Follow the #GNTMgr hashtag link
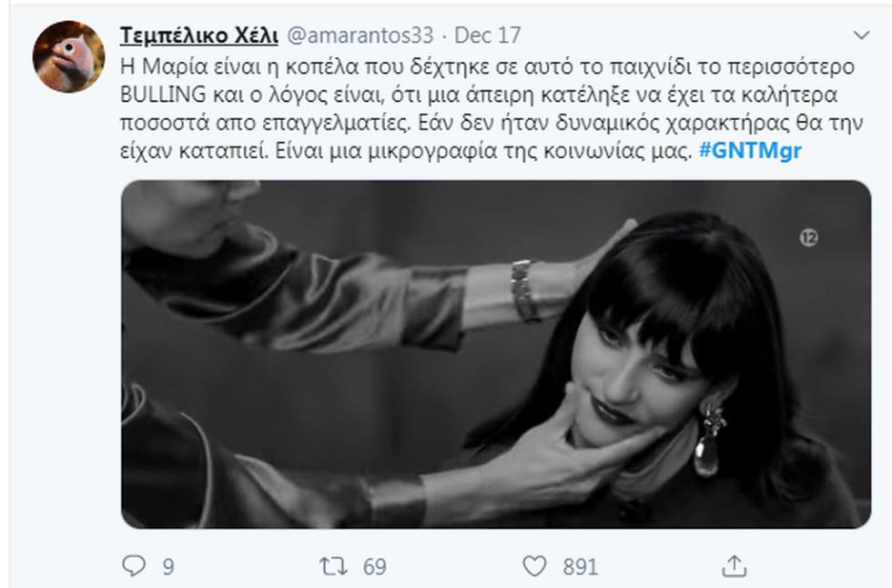 (x=750, y=151)
